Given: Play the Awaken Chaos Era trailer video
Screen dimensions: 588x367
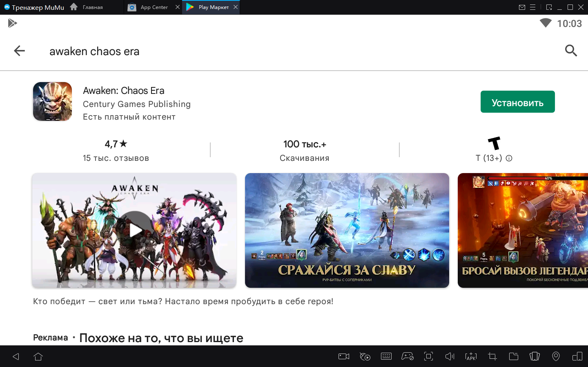Looking at the screenshot, I should pyautogui.click(x=134, y=230).
